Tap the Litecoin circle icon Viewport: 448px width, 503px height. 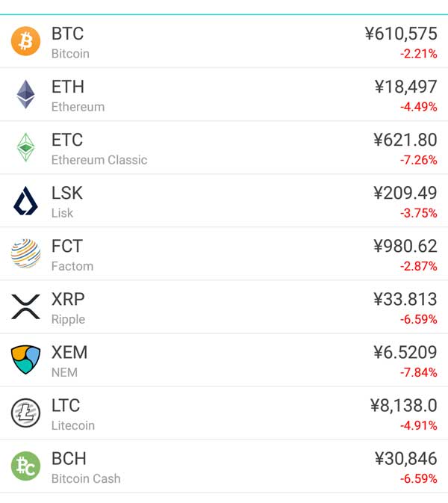click(26, 413)
